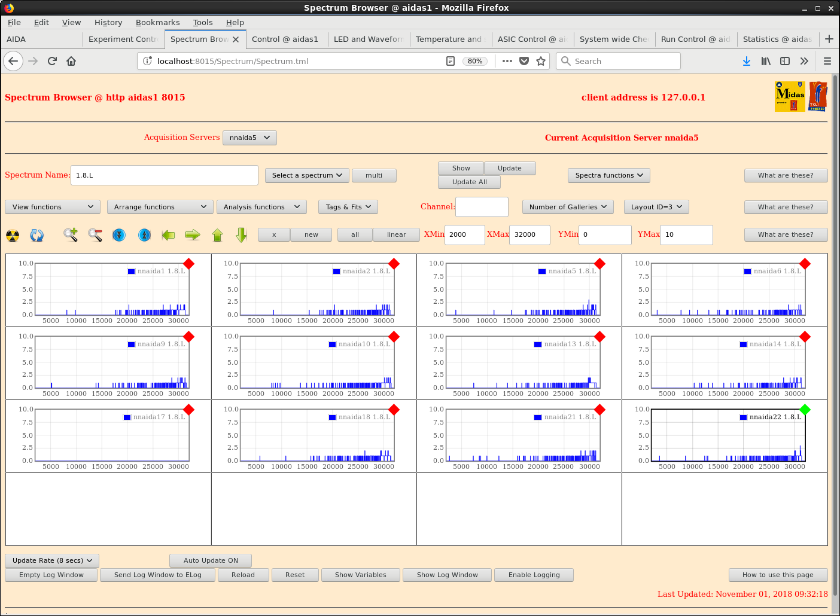Close the Spectrum Browser tab
This screenshot has width=840, height=616.
[x=236, y=39]
